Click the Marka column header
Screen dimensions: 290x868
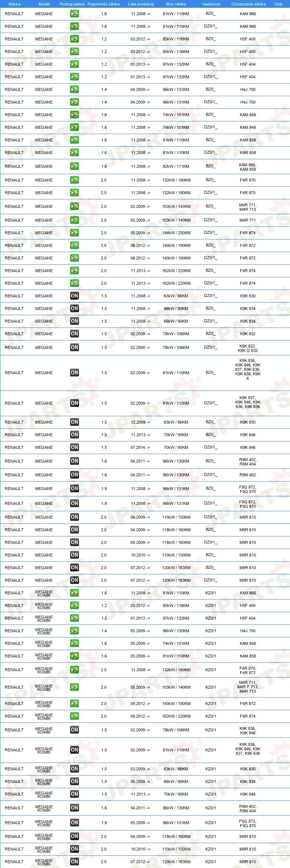tap(14, 4)
